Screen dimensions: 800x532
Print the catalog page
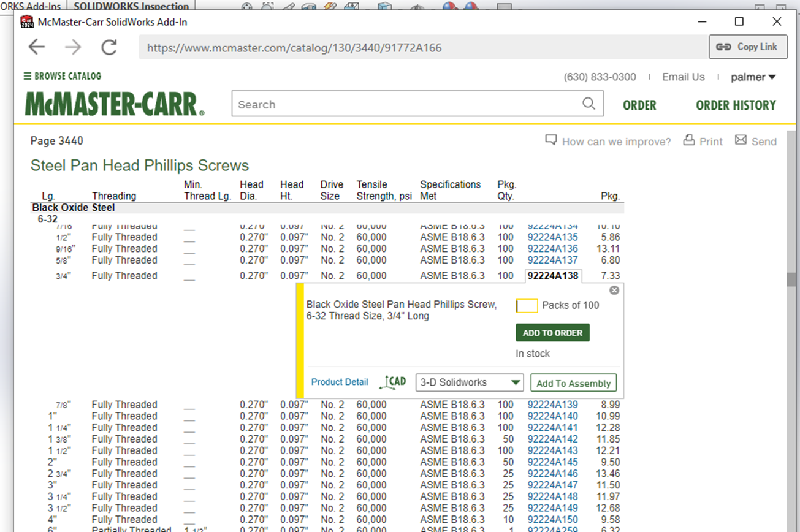(x=703, y=141)
